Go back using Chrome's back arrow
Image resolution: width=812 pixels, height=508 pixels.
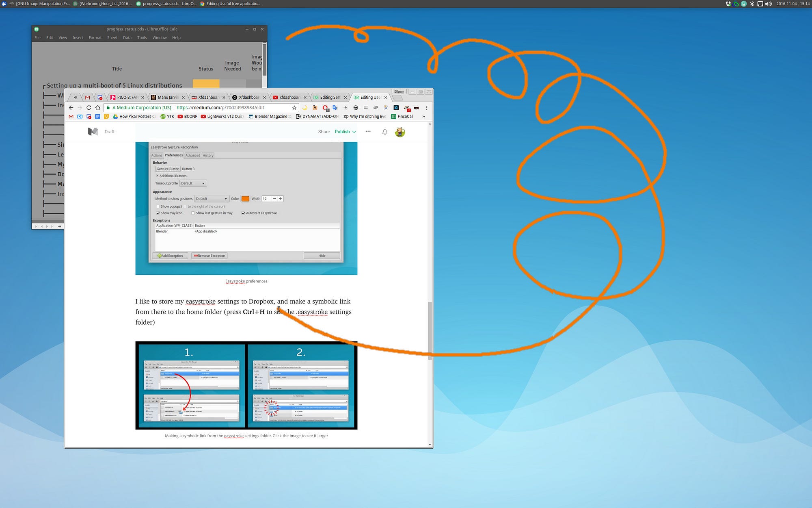(71, 108)
